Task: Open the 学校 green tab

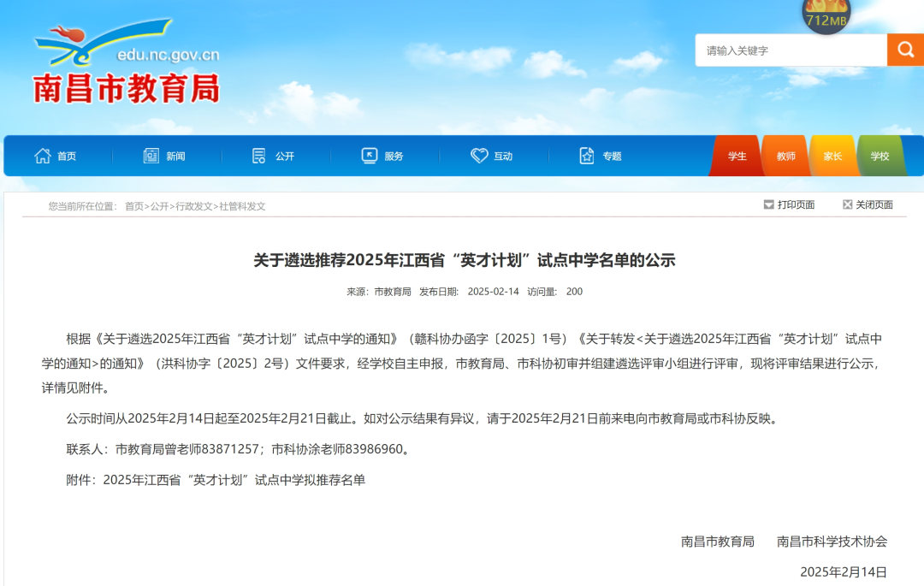Action: point(880,157)
